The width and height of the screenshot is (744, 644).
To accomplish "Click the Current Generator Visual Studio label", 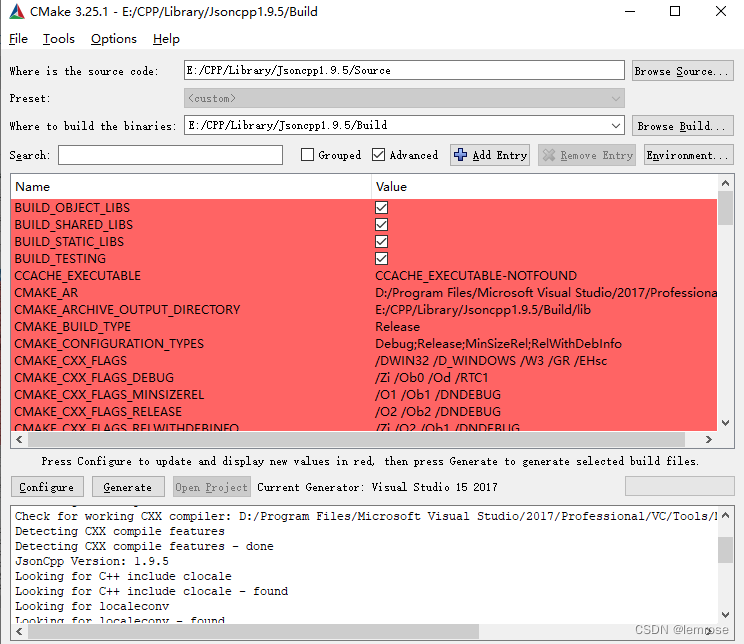I will [x=378, y=487].
